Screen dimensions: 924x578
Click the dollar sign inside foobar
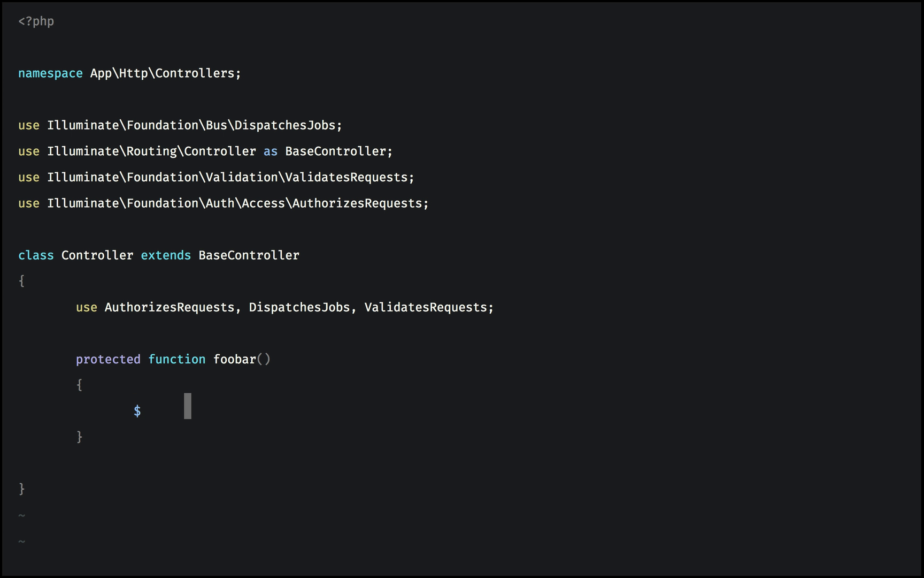[x=137, y=411]
